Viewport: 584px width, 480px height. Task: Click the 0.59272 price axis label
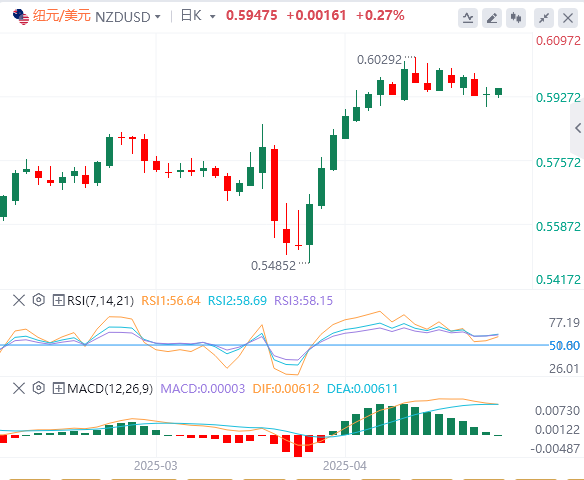click(558, 98)
